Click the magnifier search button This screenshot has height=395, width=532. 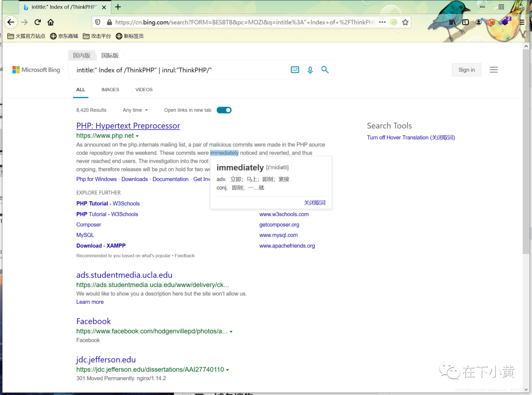(325, 70)
